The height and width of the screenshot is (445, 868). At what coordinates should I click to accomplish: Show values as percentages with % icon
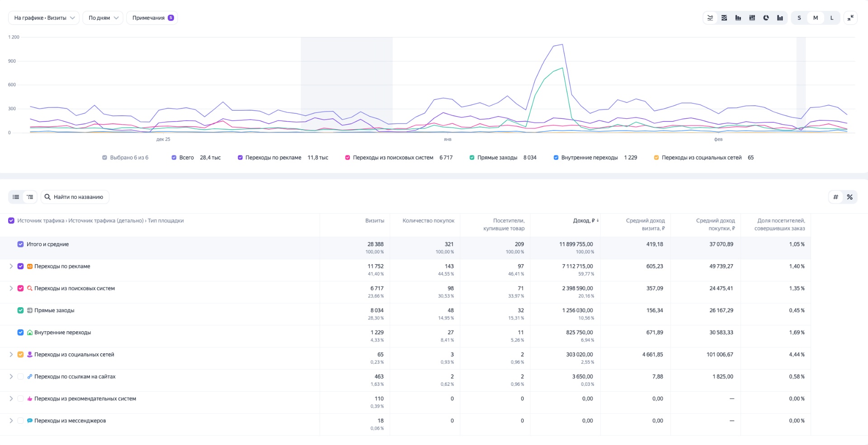pyautogui.click(x=849, y=197)
